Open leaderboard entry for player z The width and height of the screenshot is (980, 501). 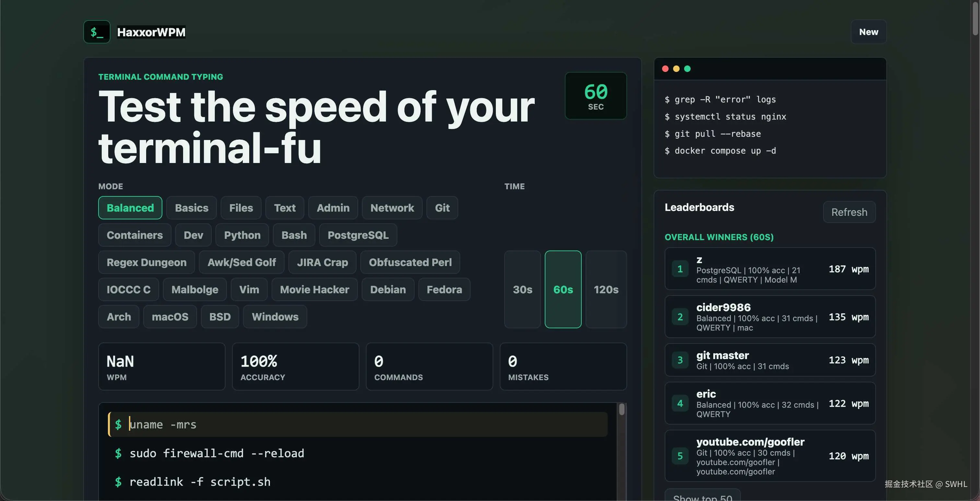(x=770, y=269)
